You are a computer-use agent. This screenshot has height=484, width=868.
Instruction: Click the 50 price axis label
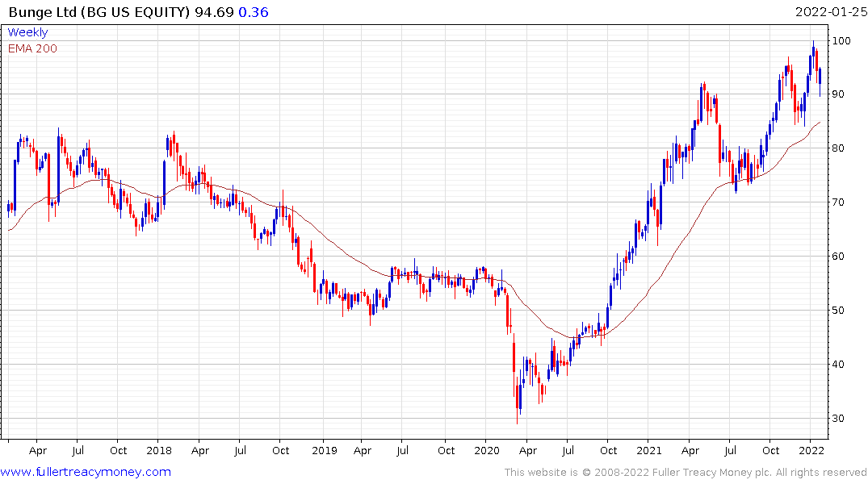[838, 311]
